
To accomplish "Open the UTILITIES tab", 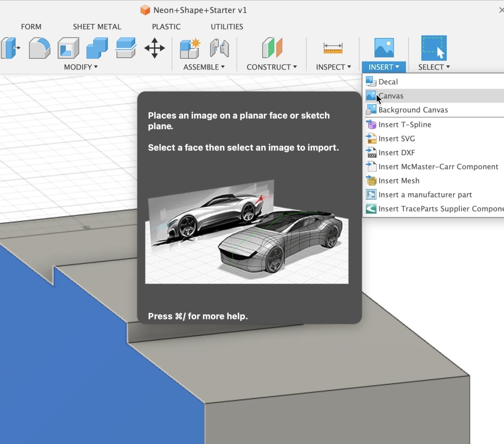I will [227, 26].
